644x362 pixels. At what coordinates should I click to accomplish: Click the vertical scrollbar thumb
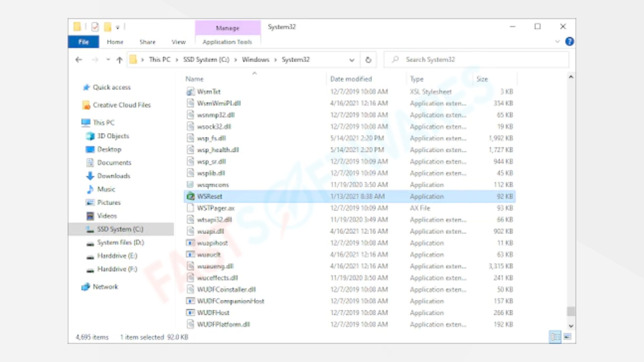[571, 311]
